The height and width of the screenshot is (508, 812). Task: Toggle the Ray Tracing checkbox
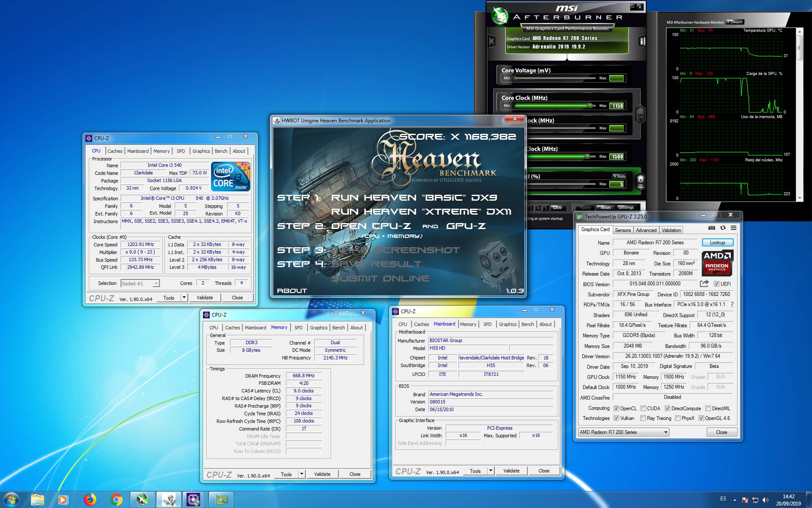click(x=643, y=418)
